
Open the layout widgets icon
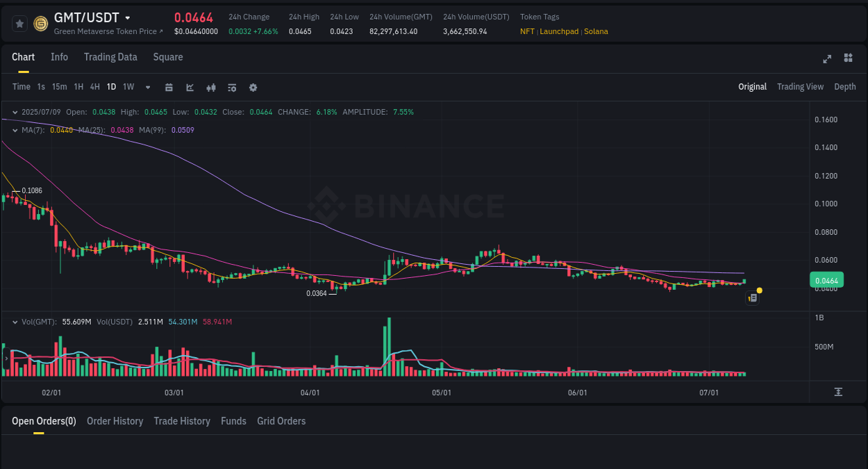click(x=848, y=59)
